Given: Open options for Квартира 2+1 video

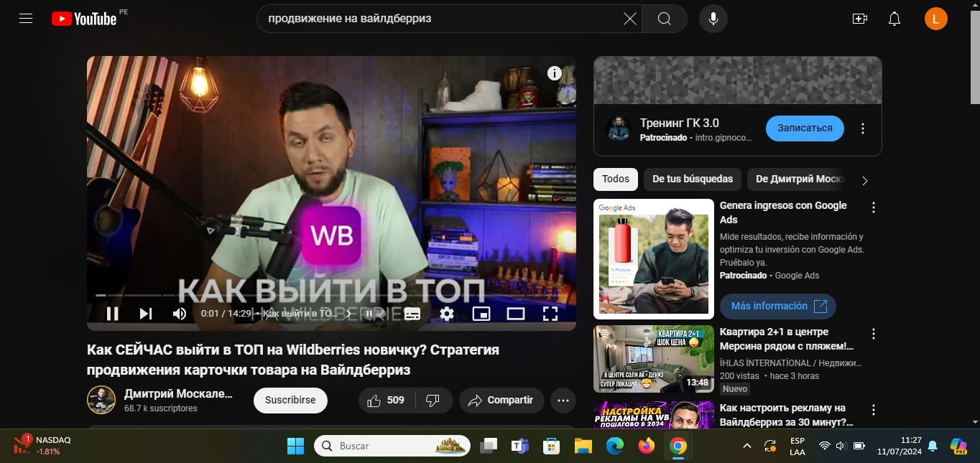Looking at the screenshot, I should [874, 335].
